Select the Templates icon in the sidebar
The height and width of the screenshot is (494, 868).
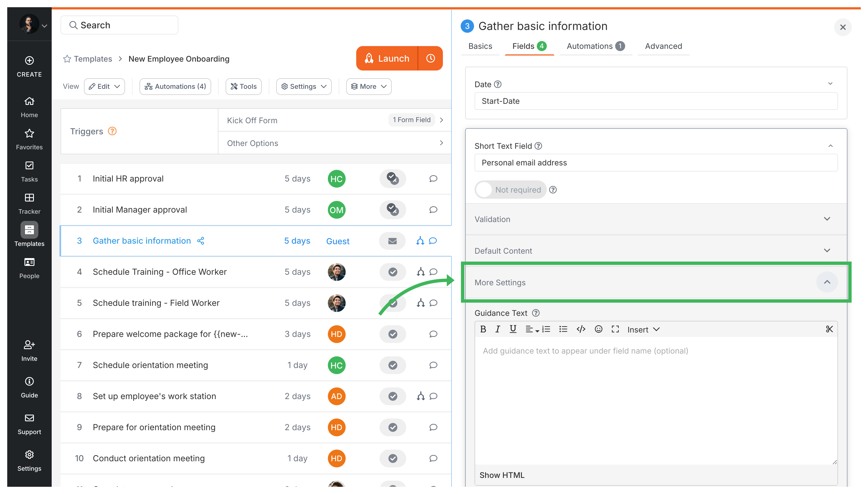(x=29, y=230)
